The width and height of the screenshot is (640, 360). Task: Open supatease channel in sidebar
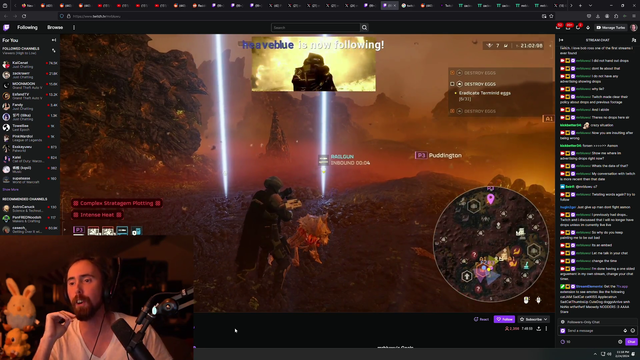click(x=30, y=180)
